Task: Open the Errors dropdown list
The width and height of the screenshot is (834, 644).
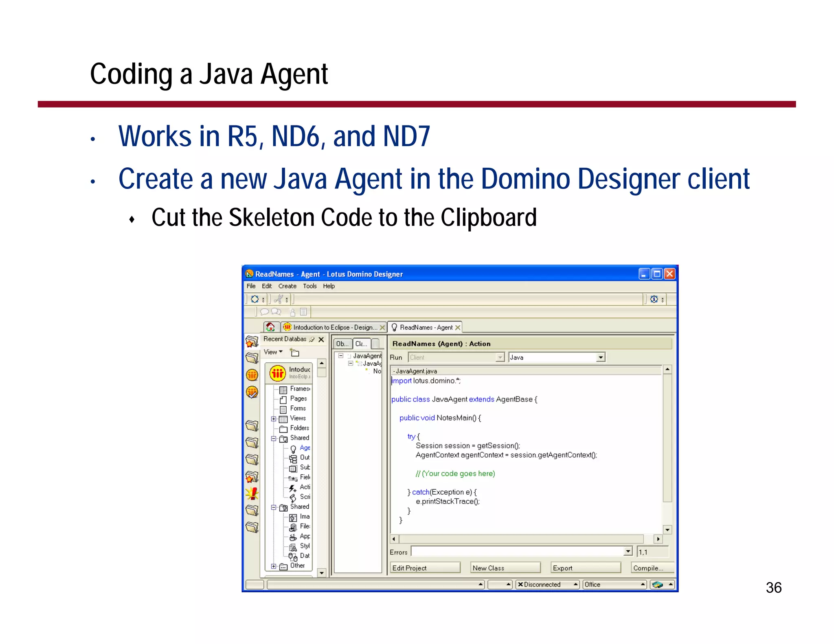Action: (628, 552)
